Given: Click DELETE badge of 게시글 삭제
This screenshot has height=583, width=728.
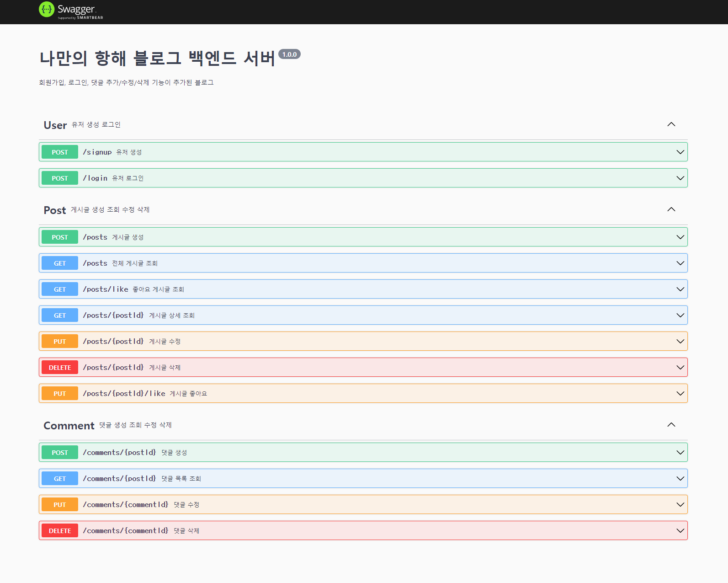Looking at the screenshot, I should (x=60, y=367).
